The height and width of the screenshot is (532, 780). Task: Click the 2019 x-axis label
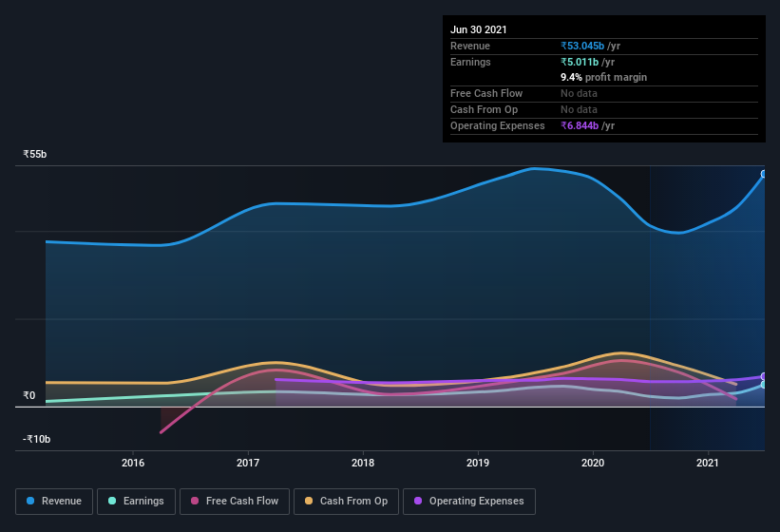point(478,463)
